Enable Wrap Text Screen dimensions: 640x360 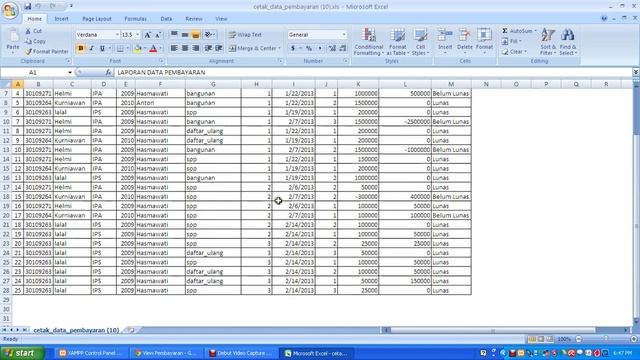[x=245, y=35]
